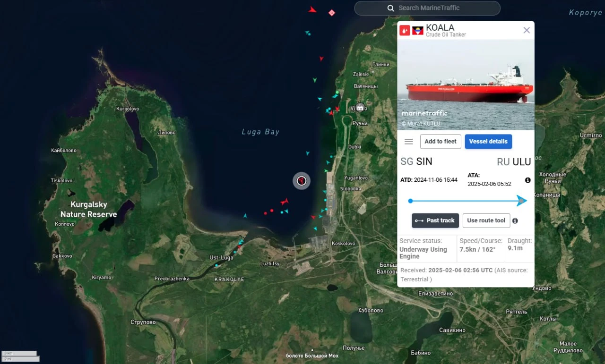
Task: Close the KOALA vessel info panel
Action: (x=527, y=30)
